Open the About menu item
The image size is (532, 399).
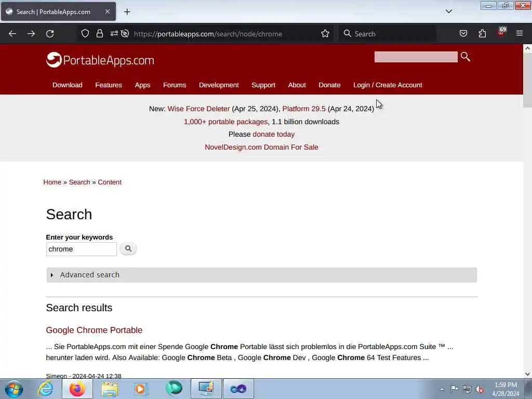297,85
